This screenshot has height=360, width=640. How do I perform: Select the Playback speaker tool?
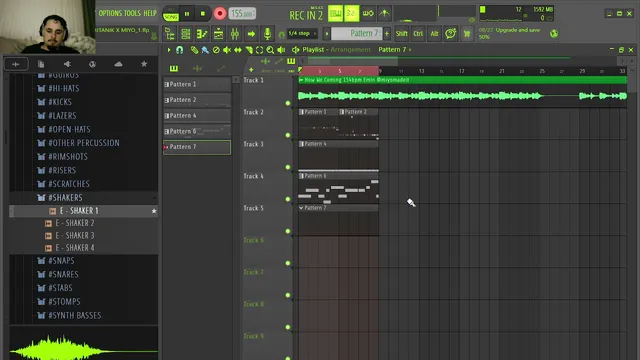point(281,50)
